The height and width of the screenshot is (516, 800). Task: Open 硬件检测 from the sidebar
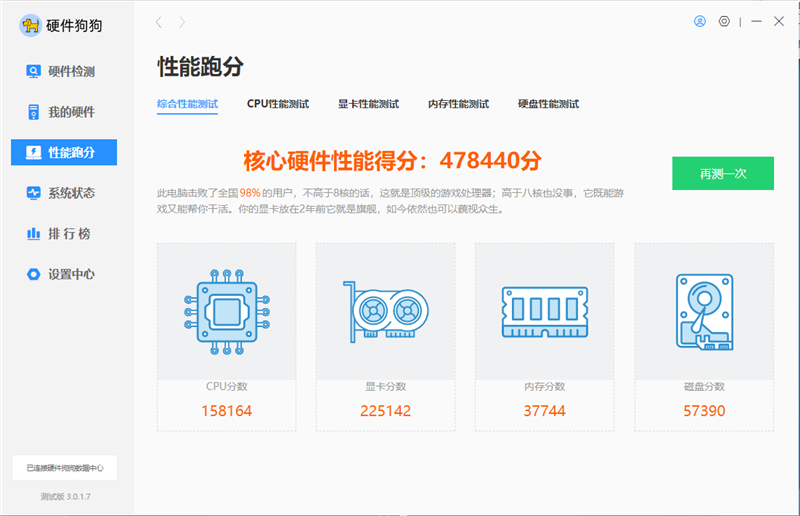pos(64,71)
